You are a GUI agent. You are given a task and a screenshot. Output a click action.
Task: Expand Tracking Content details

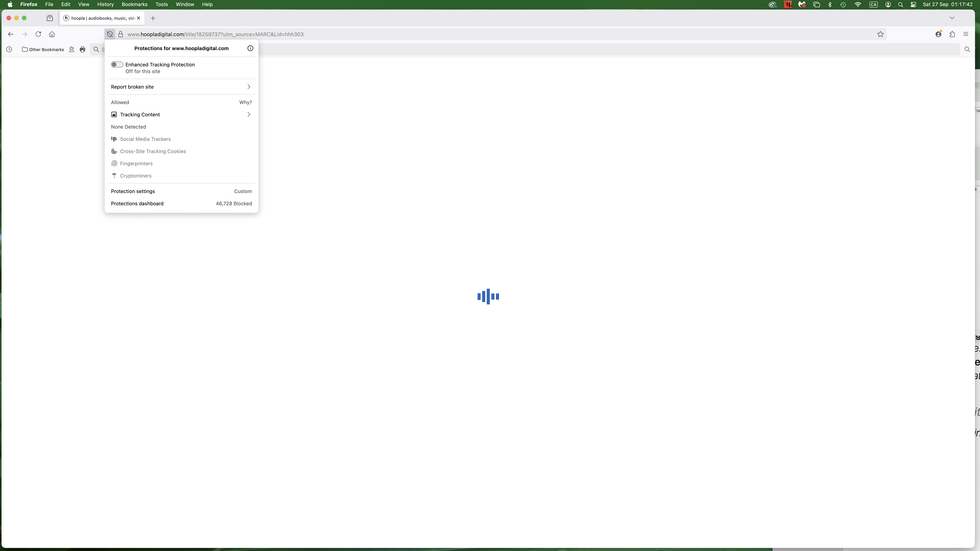click(x=181, y=114)
